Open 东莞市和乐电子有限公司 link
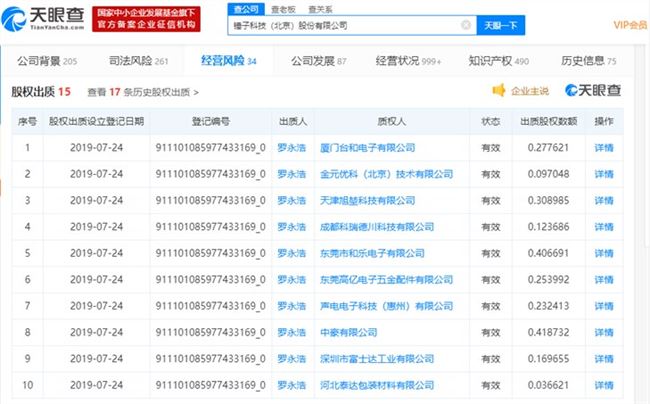Image resolution: width=650 pixels, height=404 pixels. [x=372, y=253]
